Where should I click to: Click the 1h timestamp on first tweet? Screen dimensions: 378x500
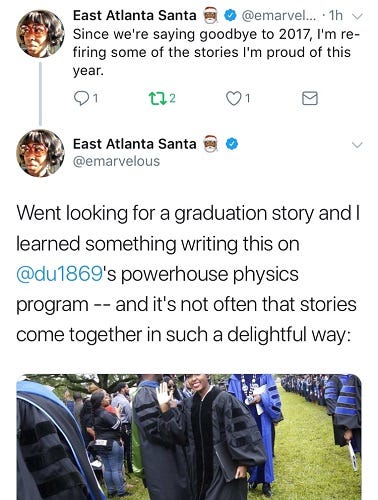[335, 16]
